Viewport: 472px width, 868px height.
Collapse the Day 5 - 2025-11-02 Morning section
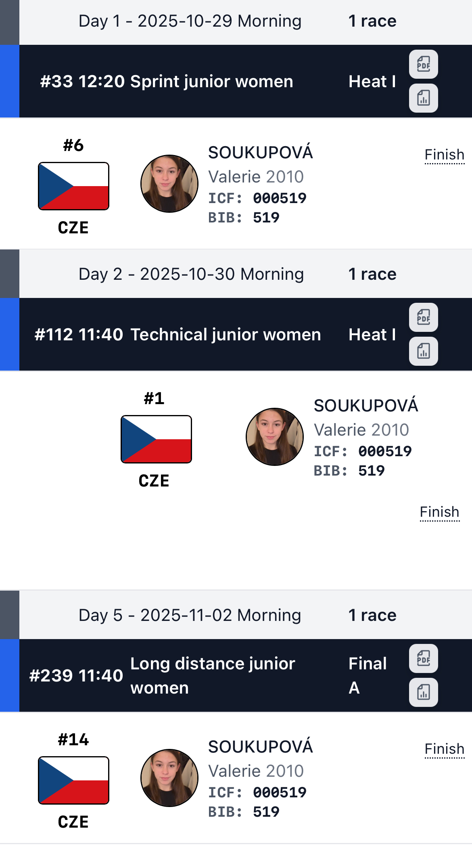coord(190,616)
